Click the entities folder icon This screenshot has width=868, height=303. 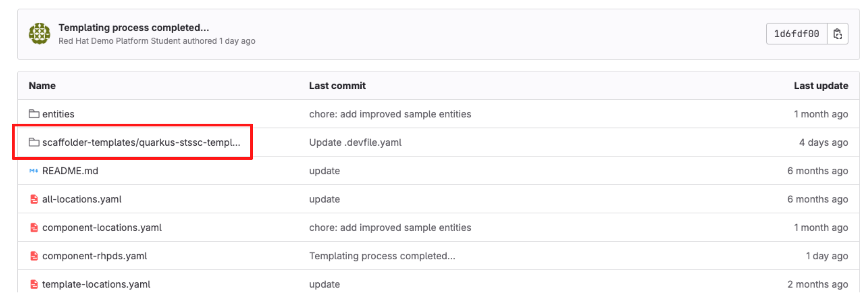(x=34, y=114)
